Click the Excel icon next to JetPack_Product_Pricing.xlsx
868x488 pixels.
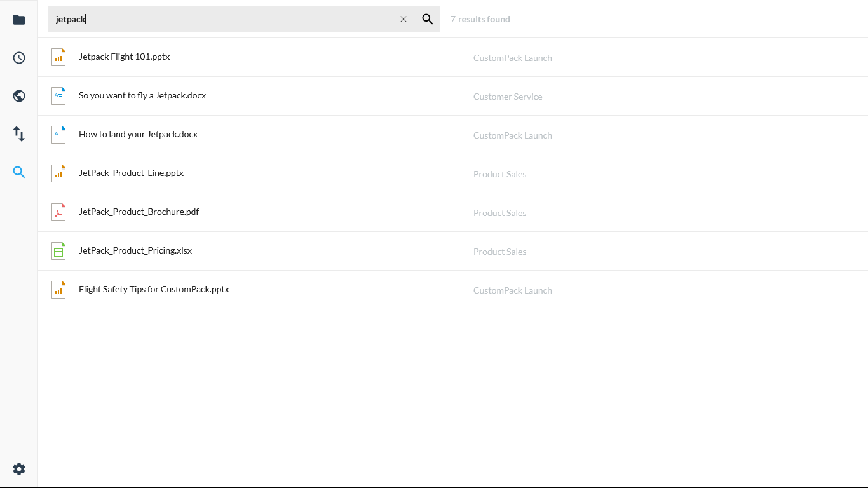pos(58,250)
